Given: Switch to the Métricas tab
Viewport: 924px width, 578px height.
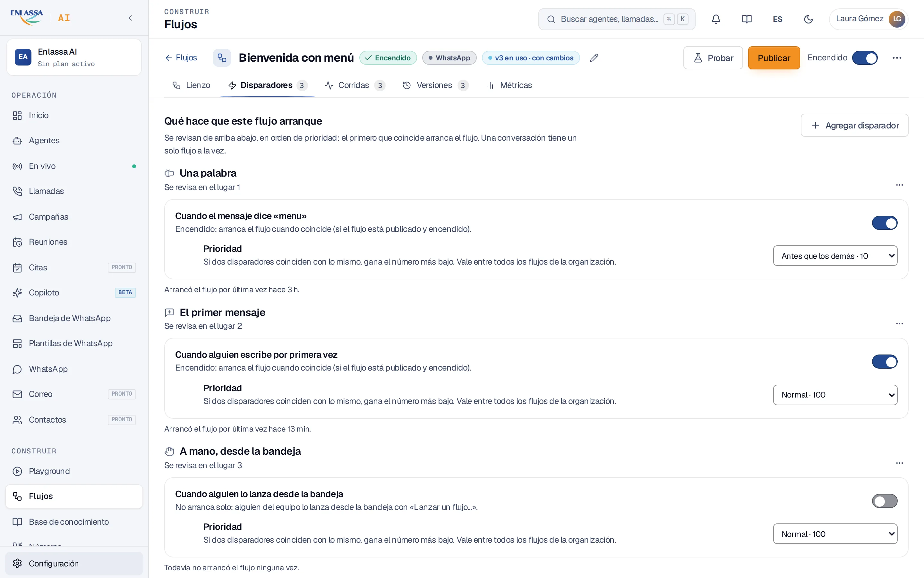Looking at the screenshot, I should pyautogui.click(x=509, y=85).
